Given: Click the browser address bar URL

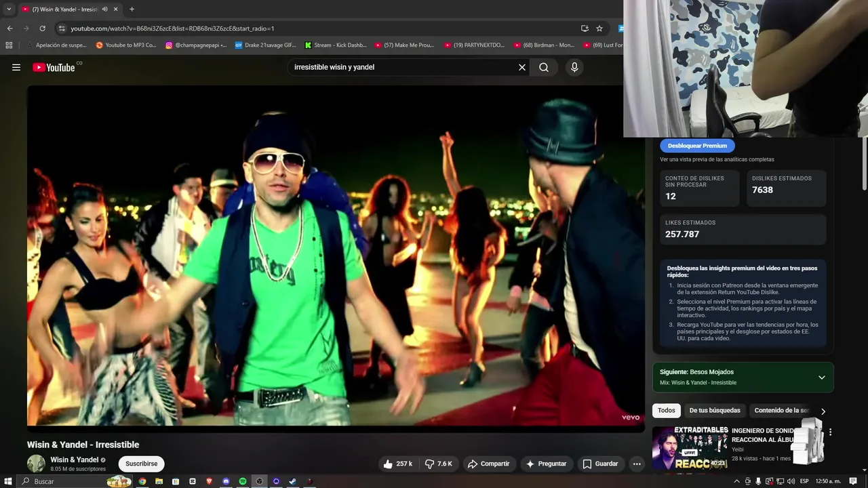Looking at the screenshot, I should [172, 28].
